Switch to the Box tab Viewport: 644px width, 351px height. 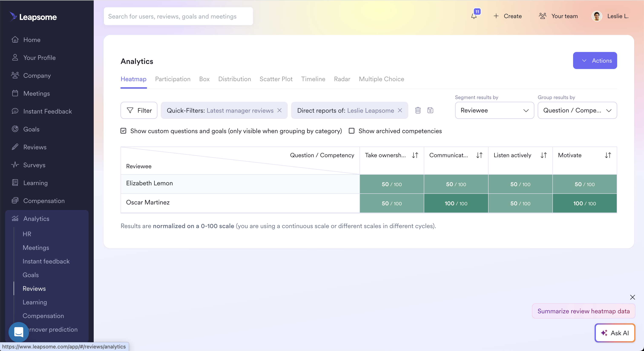tap(204, 79)
